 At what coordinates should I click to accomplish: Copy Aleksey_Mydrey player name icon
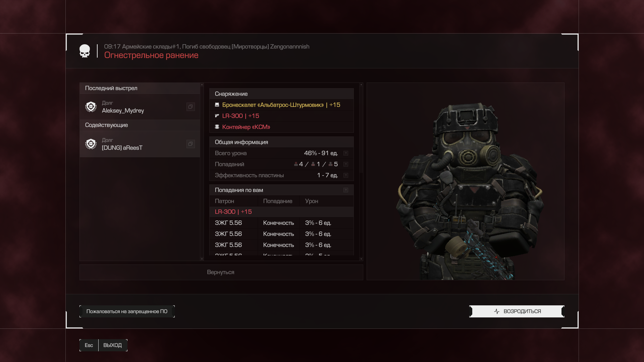click(x=191, y=107)
